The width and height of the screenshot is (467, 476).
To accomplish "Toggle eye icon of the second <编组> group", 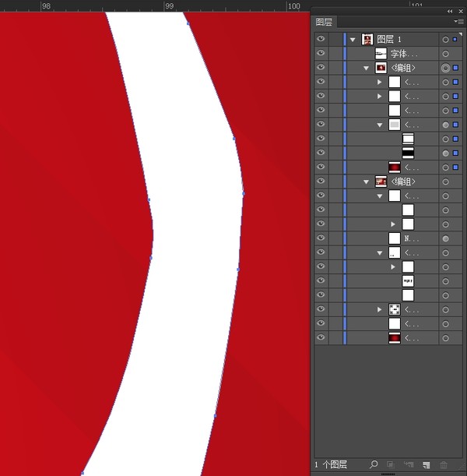I will click(x=321, y=181).
